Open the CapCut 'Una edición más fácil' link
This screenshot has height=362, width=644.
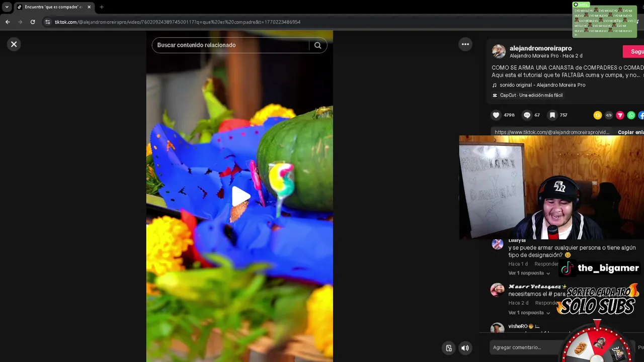click(527, 95)
